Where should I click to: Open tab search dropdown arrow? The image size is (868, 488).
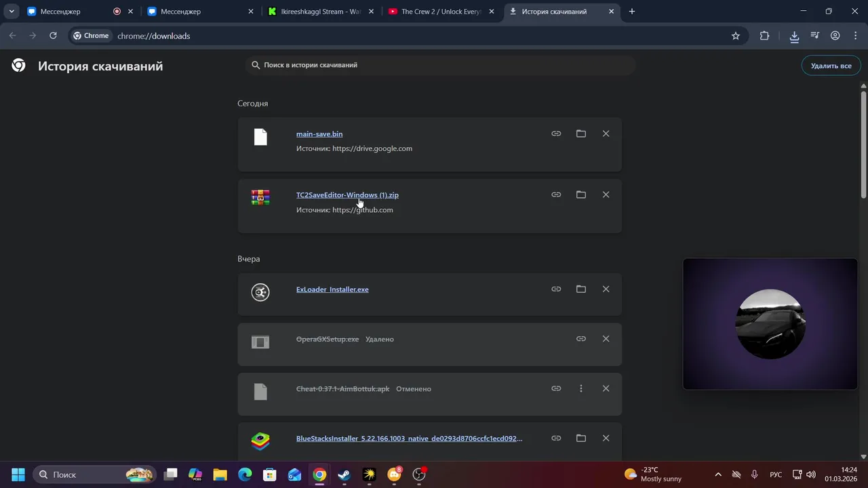tap(12, 12)
